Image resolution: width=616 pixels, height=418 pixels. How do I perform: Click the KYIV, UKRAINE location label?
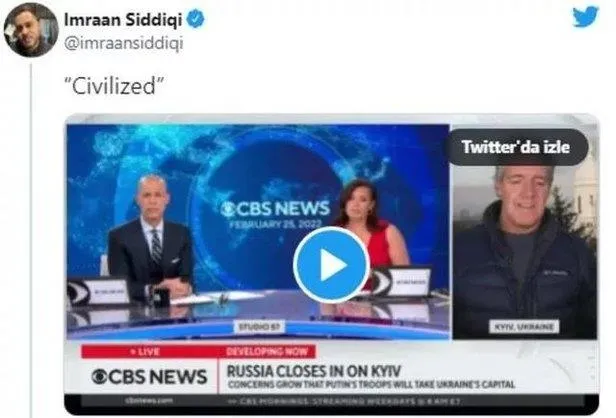coord(524,326)
